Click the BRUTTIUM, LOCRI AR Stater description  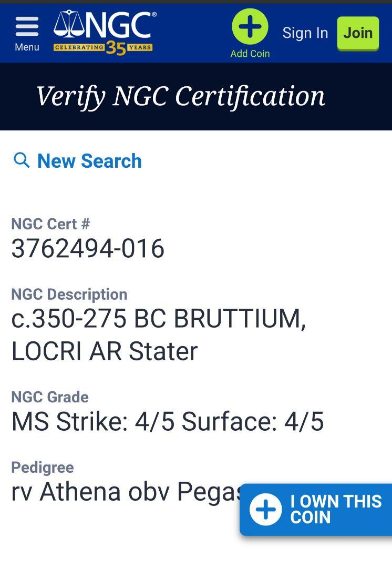pos(159,335)
